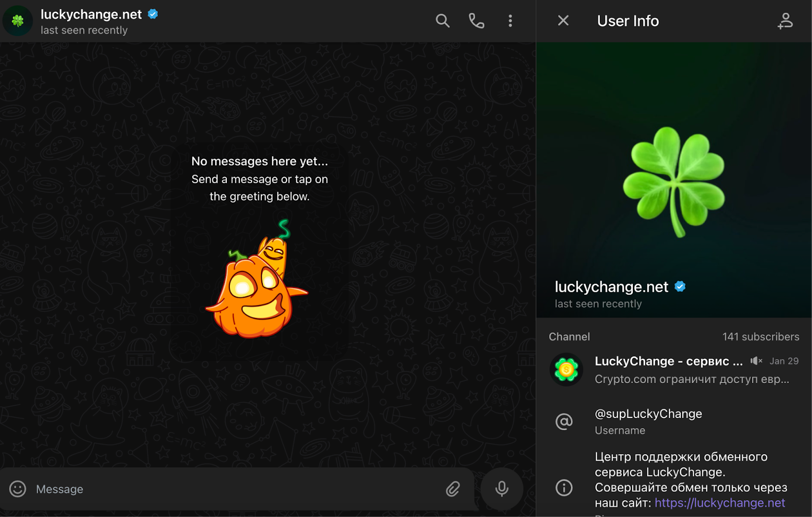
Task: Click the 'Jan 29' date on channel row
Action: pyautogui.click(x=784, y=361)
